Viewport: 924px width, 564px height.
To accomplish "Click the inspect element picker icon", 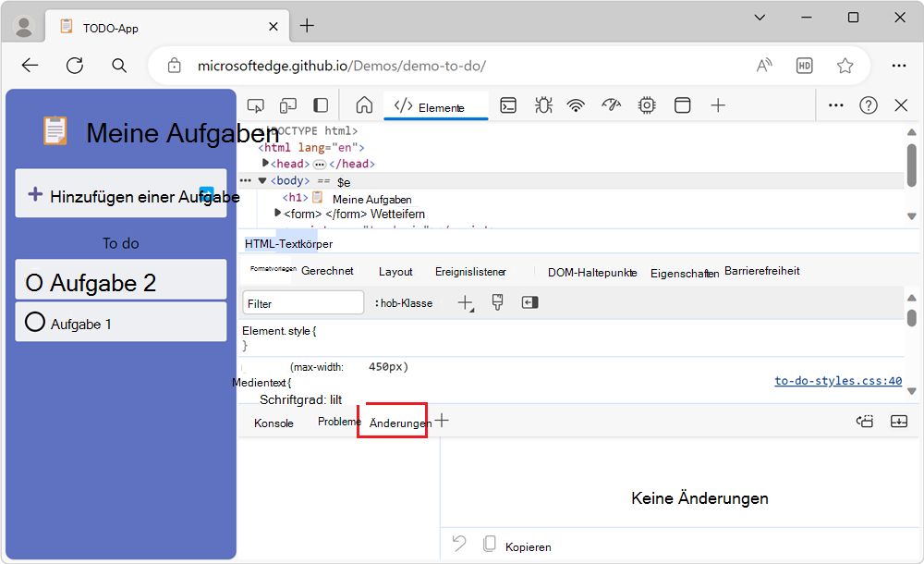I will (x=256, y=105).
